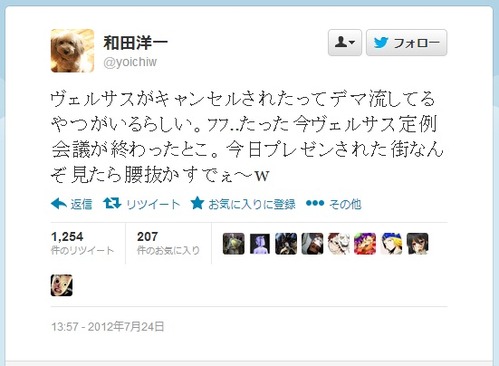Open the dog profile picture
499x366 pixels.
(x=72, y=51)
